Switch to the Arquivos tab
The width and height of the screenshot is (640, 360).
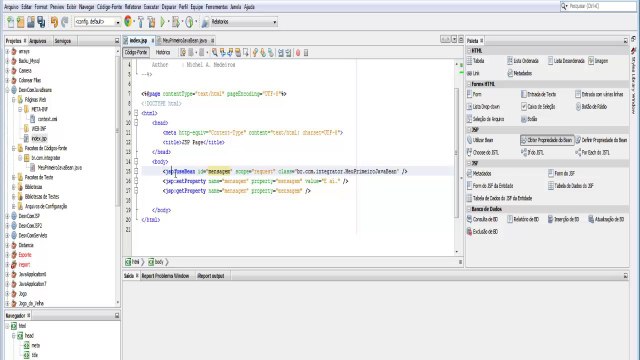38,41
